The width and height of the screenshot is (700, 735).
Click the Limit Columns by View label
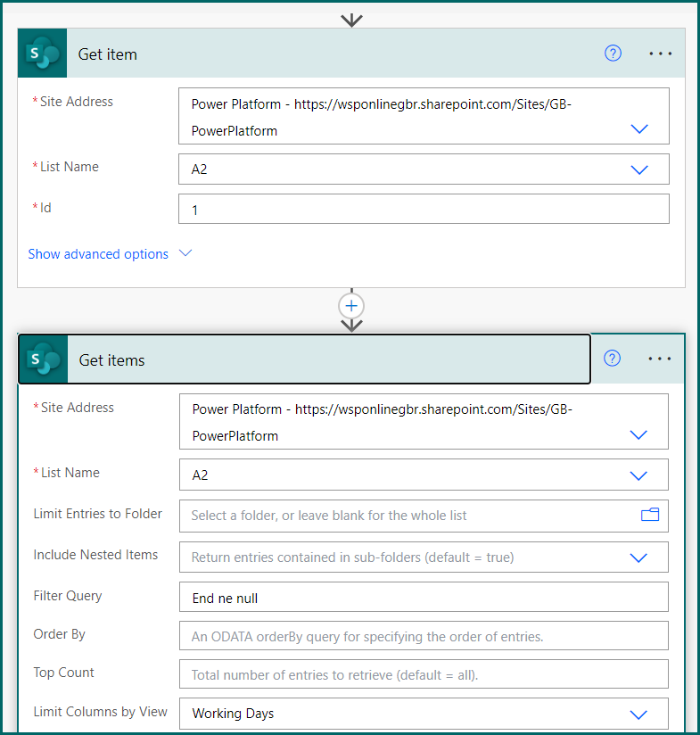click(x=100, y=712)
